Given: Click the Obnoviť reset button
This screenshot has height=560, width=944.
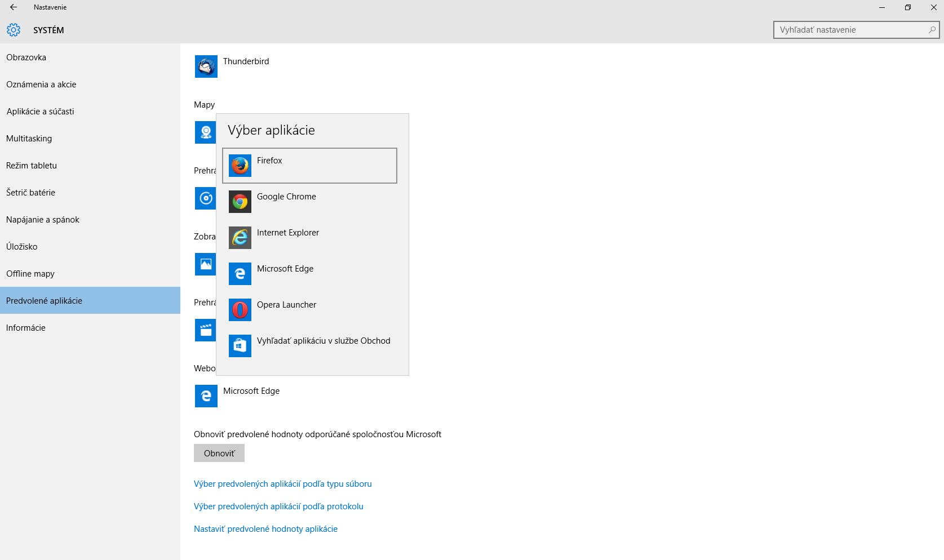Looking at the screenshot, I should point(219,453).
